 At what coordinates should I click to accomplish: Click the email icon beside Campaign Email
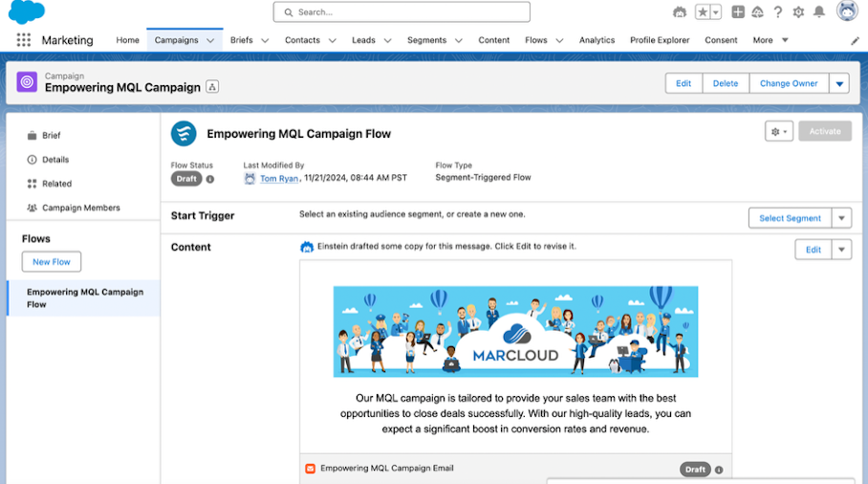[310, 469]
